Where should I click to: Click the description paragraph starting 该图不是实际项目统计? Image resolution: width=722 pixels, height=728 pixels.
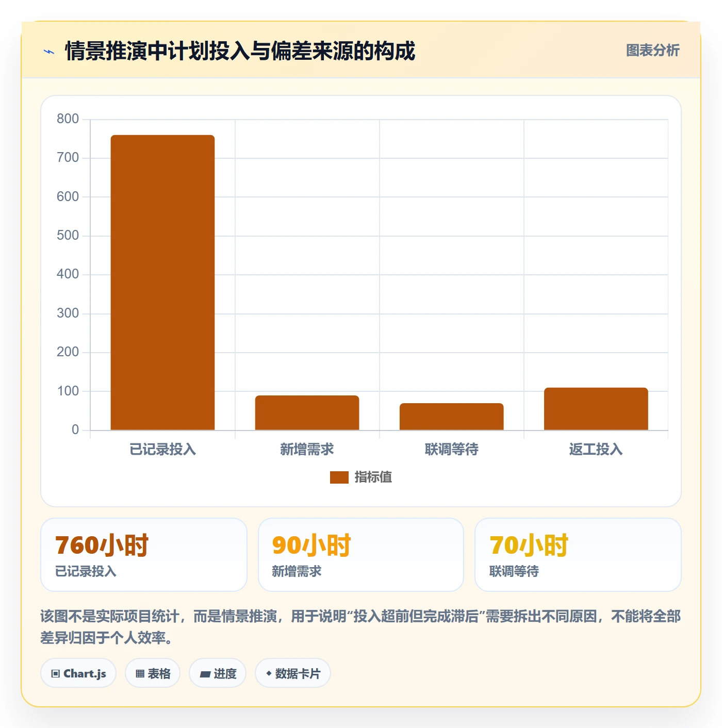tap(360, 627)
